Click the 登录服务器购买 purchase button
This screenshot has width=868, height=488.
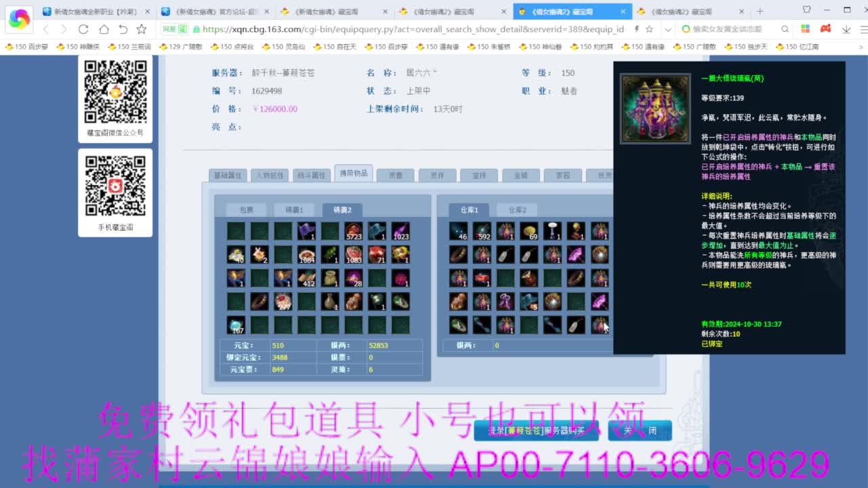[538, 430]
